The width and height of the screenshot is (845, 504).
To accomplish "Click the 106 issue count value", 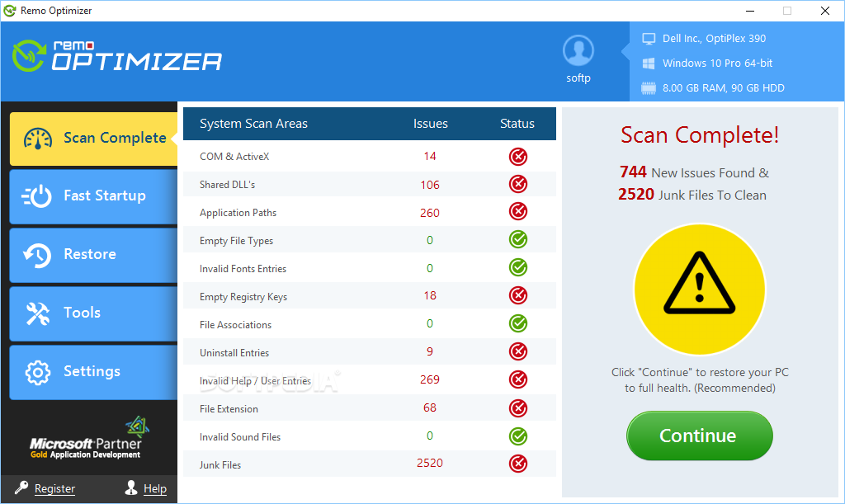I will click(429, 185).
